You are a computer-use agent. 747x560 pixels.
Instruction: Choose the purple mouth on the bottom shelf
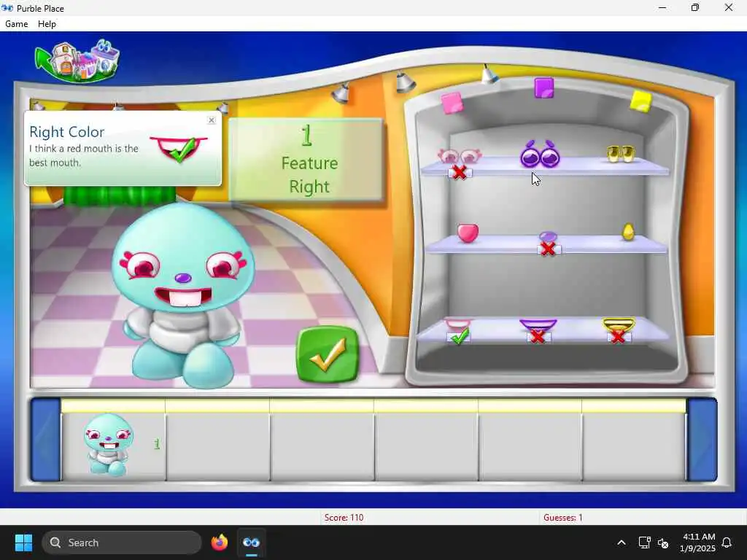[x=538, y=324]
